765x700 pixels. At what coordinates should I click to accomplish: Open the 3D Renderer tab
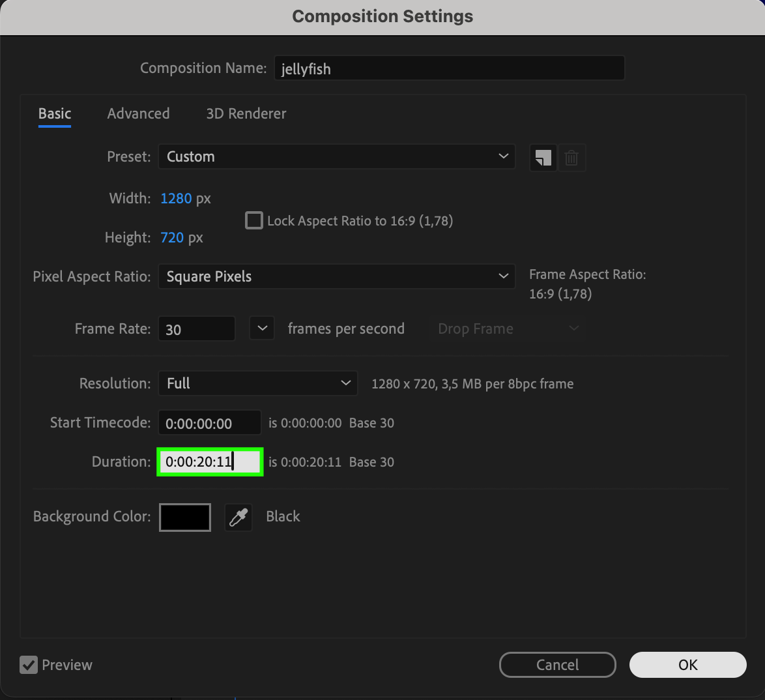[246, 113]
